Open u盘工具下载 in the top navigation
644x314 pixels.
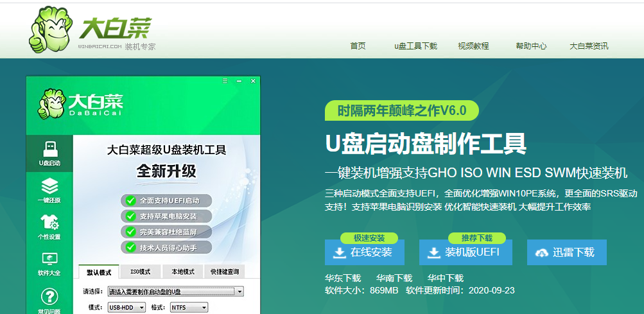point(415,46)
